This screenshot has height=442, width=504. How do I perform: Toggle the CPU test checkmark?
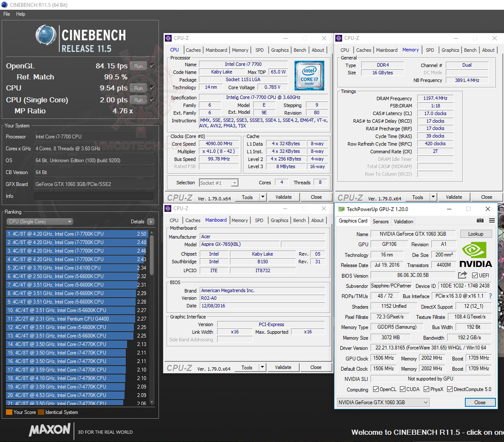click(153, 88)
